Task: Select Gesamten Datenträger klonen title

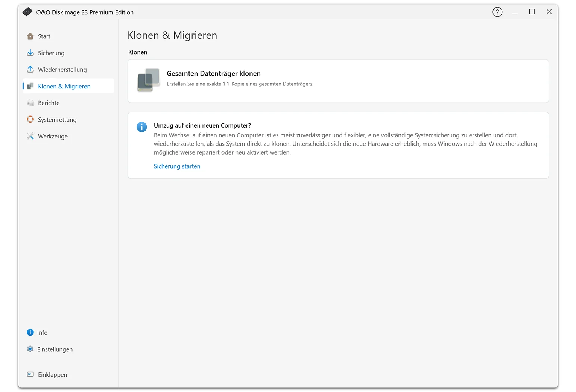Action: [214, 73]
